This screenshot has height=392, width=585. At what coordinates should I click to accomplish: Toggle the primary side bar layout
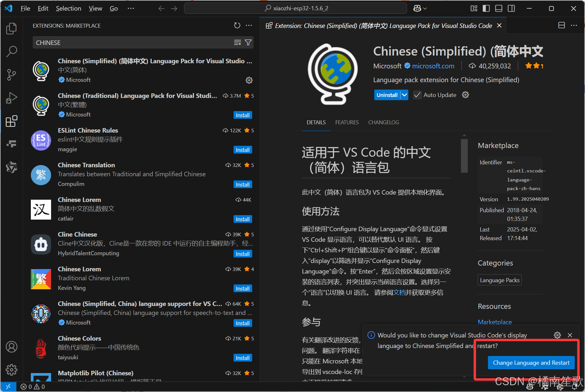coord(486,8)
